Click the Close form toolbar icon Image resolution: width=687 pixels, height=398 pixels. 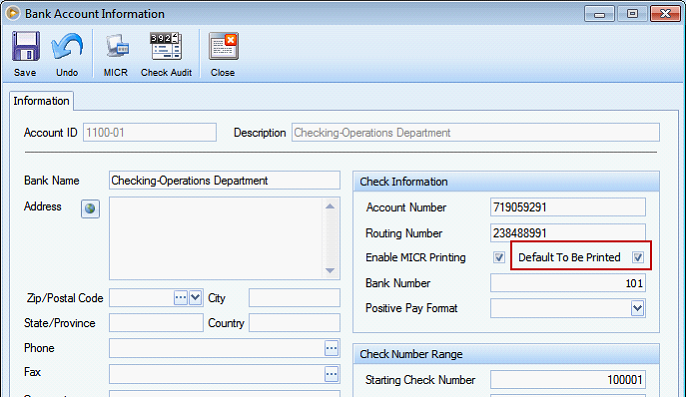(x=223, y=46)
